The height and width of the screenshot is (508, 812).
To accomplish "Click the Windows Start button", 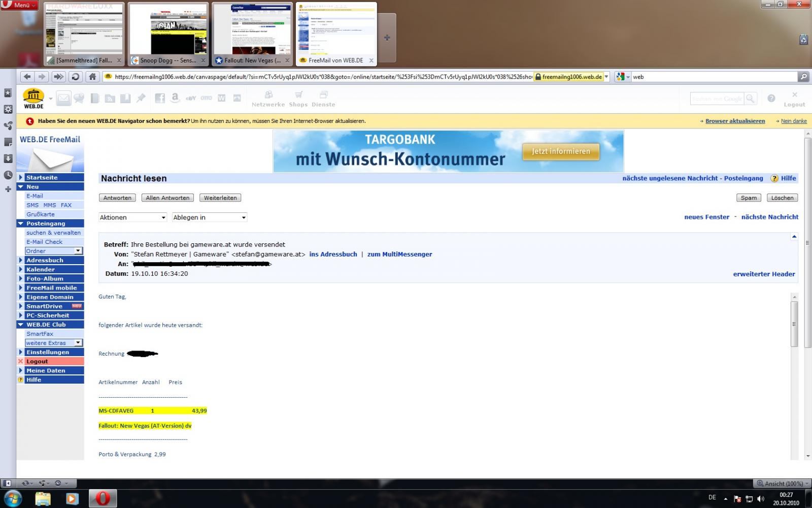I will [13, 498].
